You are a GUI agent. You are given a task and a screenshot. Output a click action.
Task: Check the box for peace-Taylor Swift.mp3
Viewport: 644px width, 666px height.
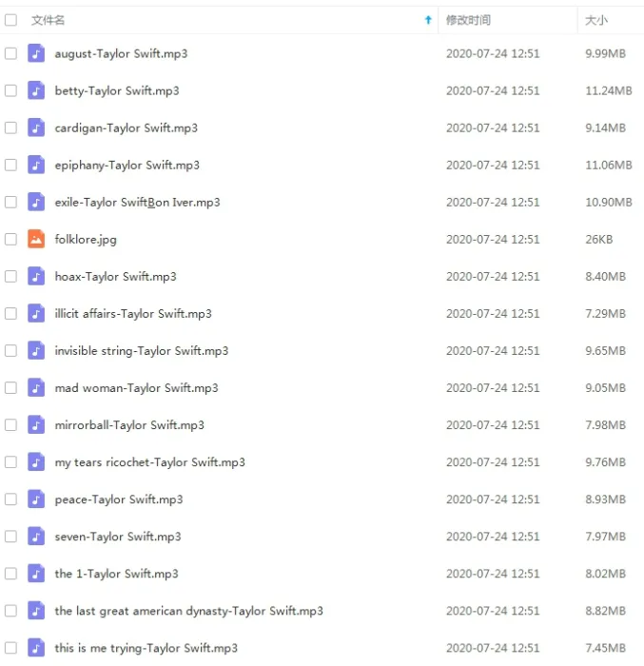[11, 499]
